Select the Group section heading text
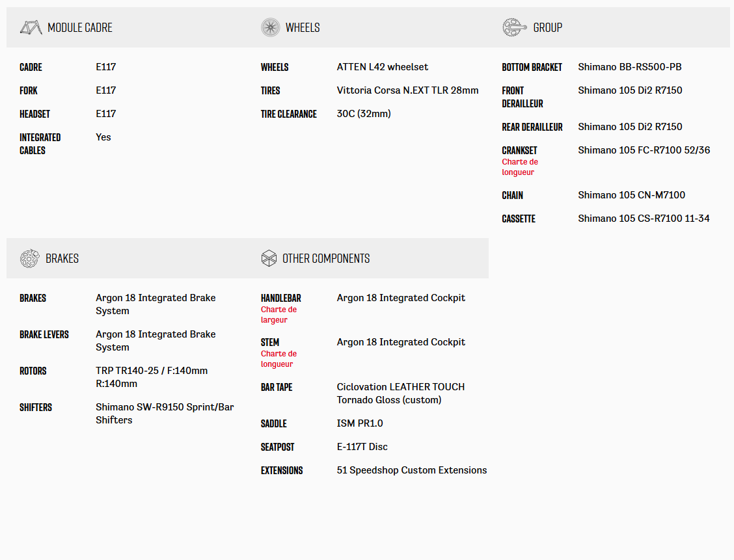Viewport: 734px width, 560px height. click(x=547, y=27)
